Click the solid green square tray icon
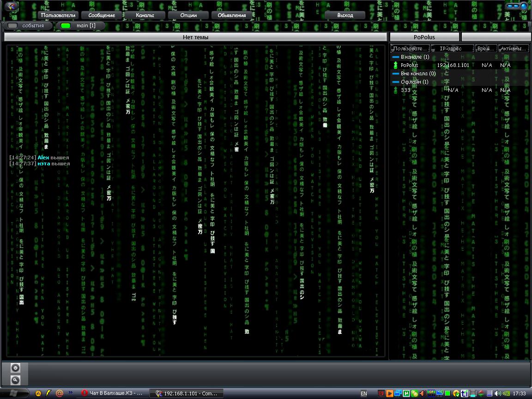Image resolution: width=532 pixels, height=399 pixels. point(447,393)
